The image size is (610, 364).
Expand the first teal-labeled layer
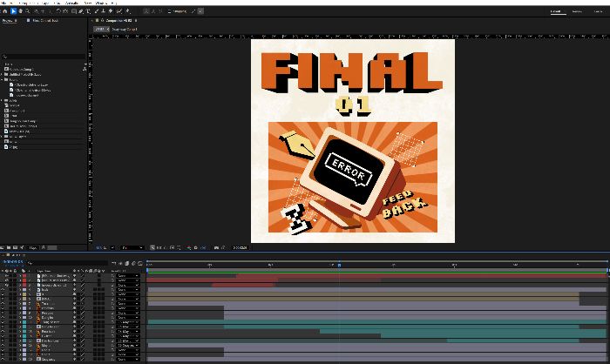[x=21, y=322]
